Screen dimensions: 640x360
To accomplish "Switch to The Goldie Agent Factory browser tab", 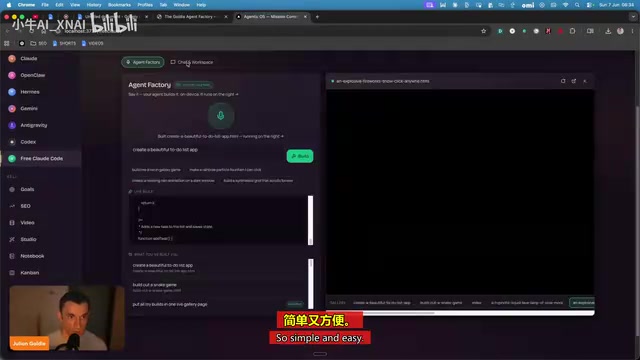I will [x=191, y=17].
